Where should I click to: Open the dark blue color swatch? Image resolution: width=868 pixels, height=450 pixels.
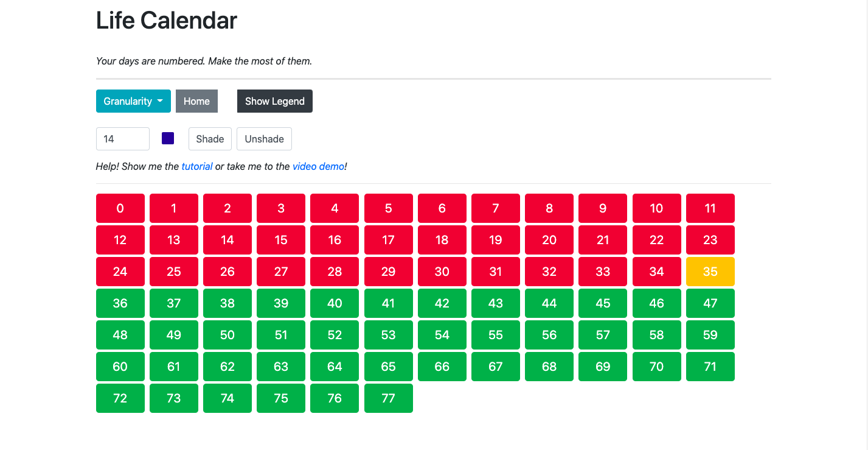(x=168, y=138)
